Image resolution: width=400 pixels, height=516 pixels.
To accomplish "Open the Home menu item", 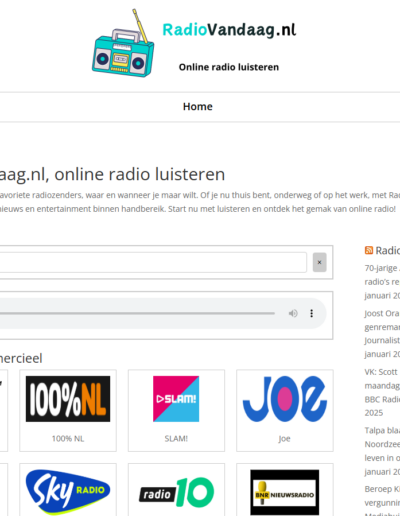I will (198, 107).
